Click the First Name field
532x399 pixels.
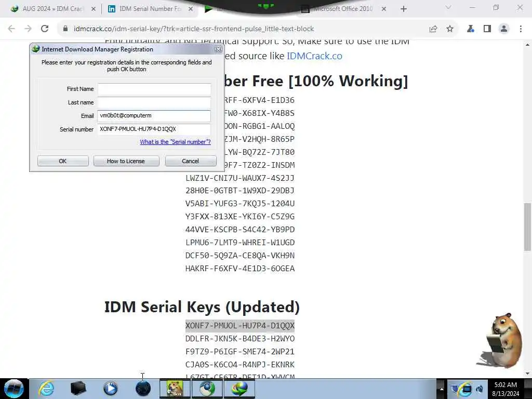(154, 89)
